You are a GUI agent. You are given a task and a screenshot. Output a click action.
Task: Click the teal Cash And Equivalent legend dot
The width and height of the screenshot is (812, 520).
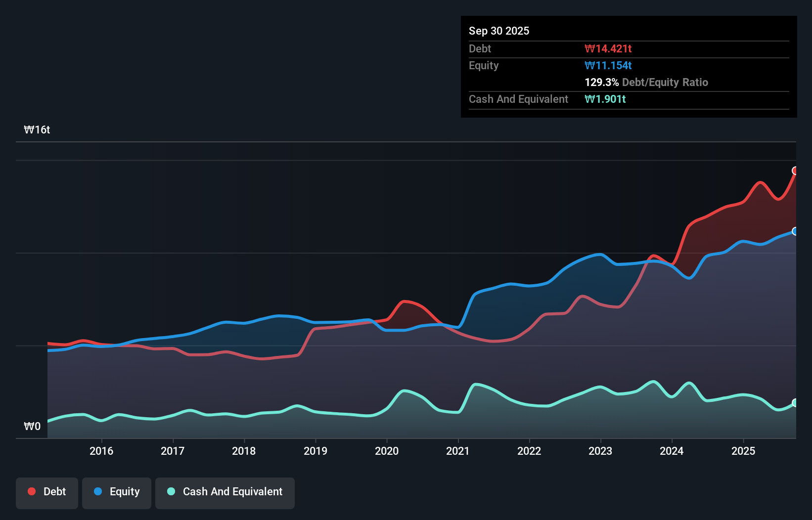tap(171, 491)
